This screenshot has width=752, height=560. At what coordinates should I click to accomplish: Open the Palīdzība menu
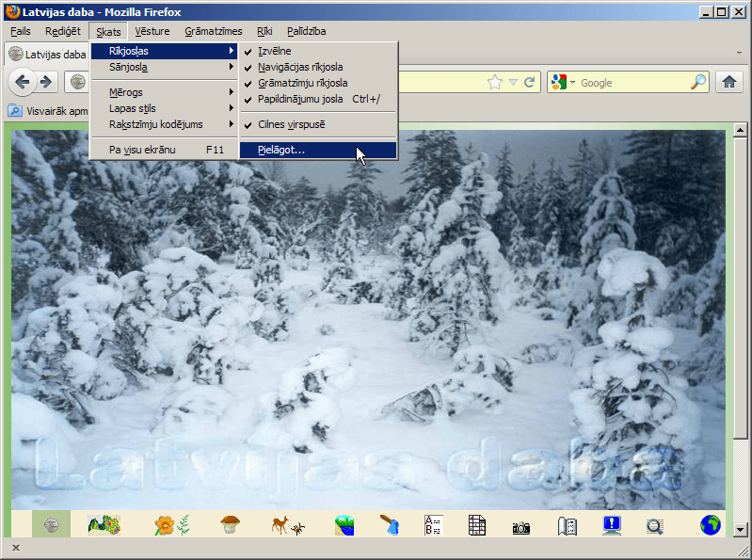[307, 31]
